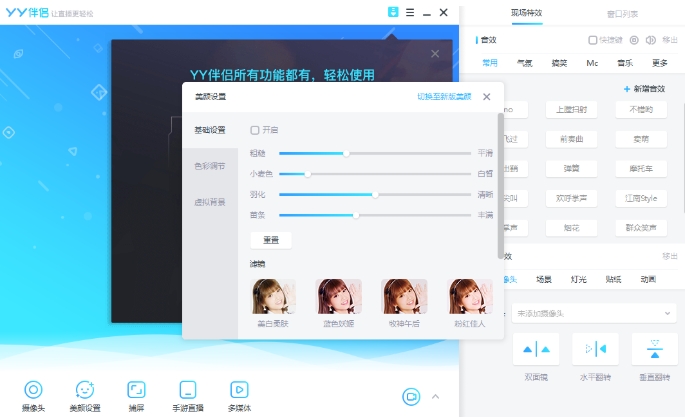Screen dimensions: 685x417
Task: Click the speaker volume icon in 音效 header
Action: [x=651, y=40]
